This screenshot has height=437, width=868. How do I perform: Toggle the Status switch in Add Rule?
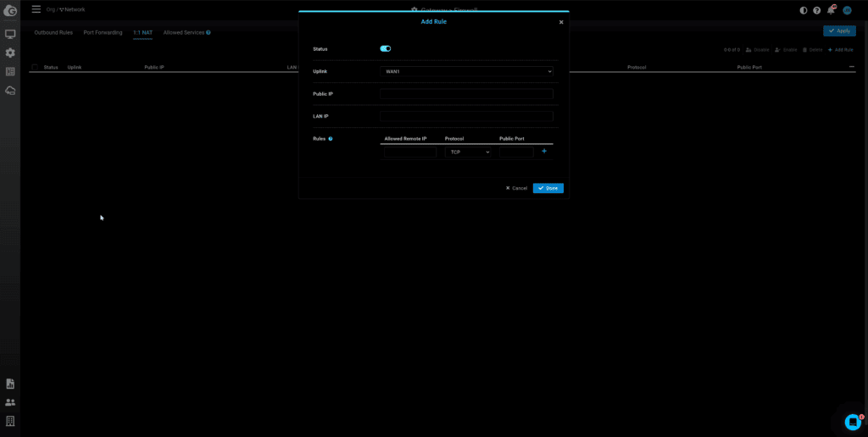[x=385, y=49]
